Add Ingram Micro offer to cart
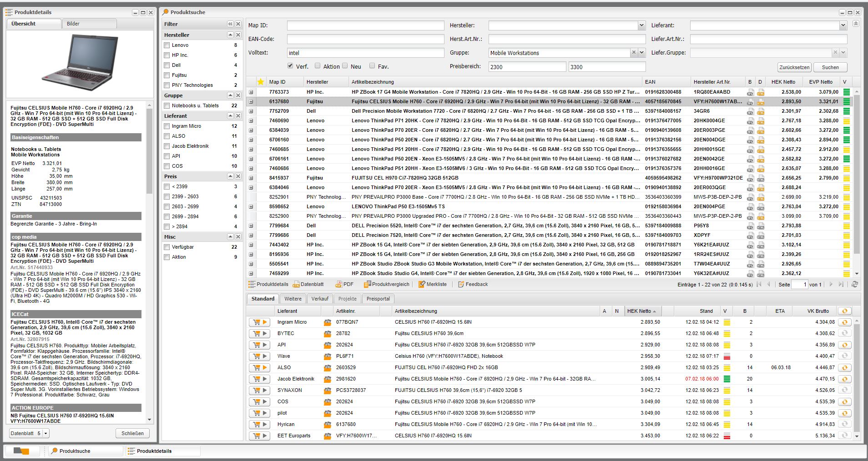This screenshot has height=461, width=868. click(x=259, y=322)
